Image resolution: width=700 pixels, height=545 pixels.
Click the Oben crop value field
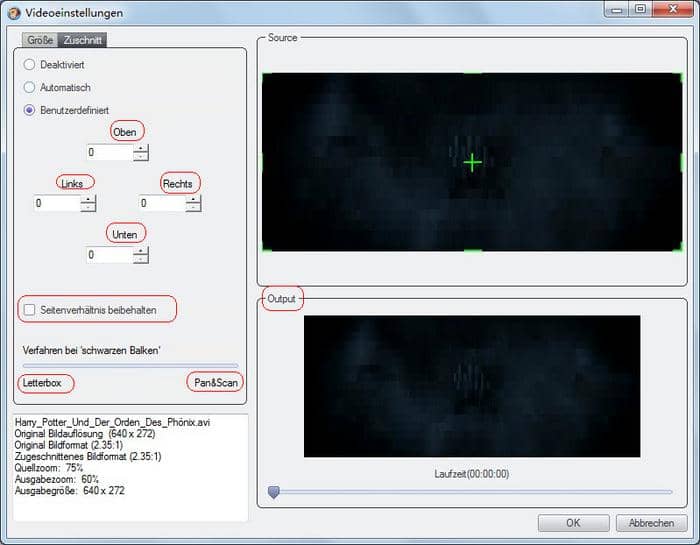[110, 152]
